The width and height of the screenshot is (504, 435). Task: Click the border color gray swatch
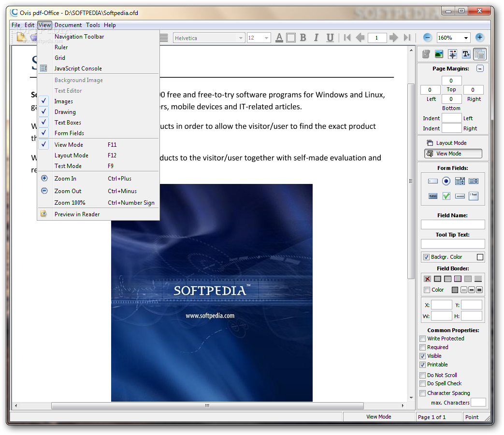(x=455, y=290)
